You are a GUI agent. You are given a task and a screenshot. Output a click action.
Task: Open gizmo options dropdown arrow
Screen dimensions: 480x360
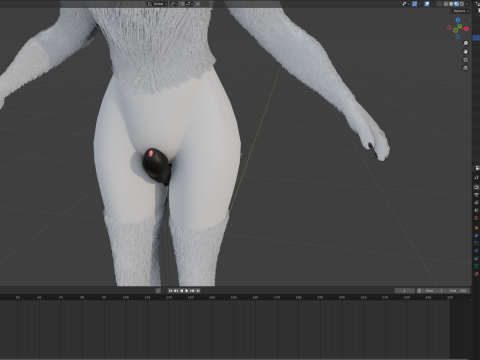point(420,4)
